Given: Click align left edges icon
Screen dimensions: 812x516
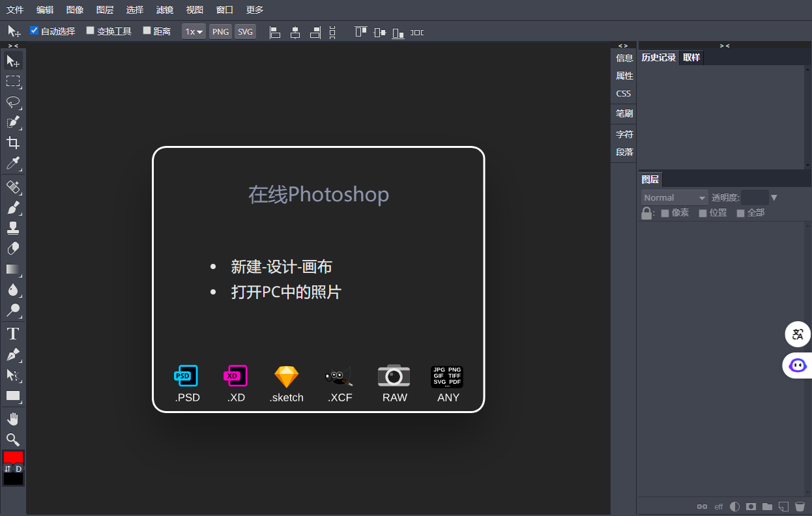Looking at the screenshot, I should click(x=275, y=32).
